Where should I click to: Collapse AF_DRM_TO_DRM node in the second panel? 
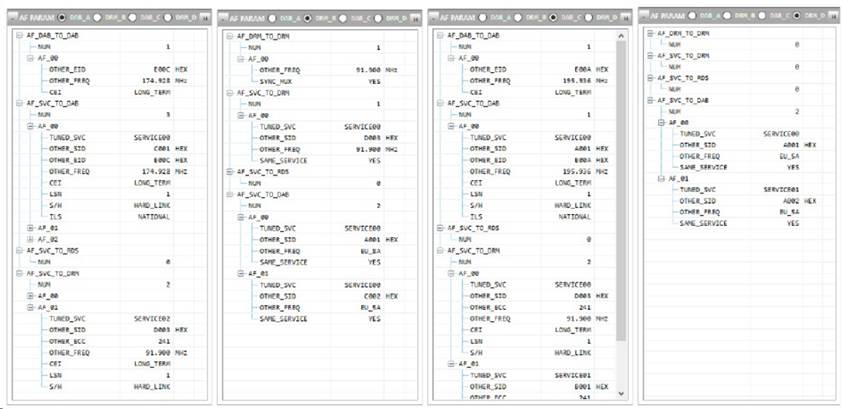click(229, 35)
